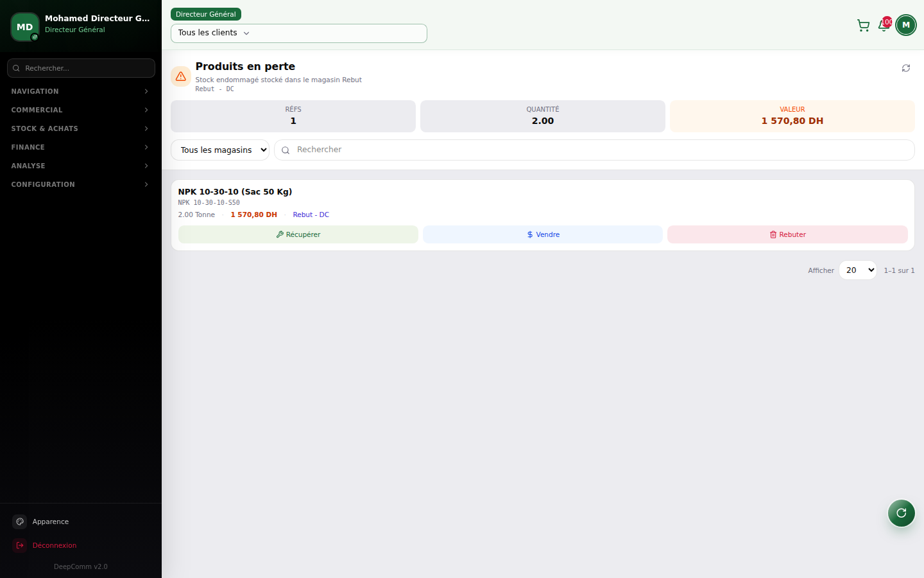Viewport: 924px width, 578px height.
Task: Click the sidebar search magnifier icon
Action: tap(17, 68)
